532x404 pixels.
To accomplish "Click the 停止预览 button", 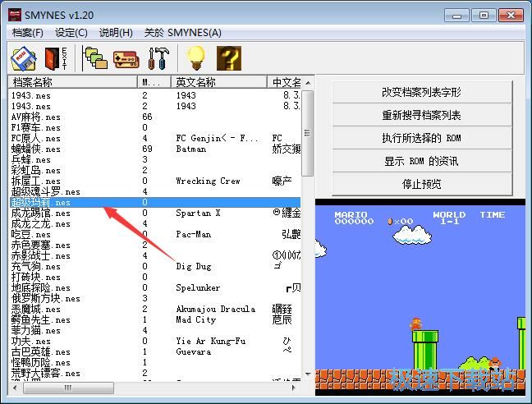I will click(x=421, y=184).
